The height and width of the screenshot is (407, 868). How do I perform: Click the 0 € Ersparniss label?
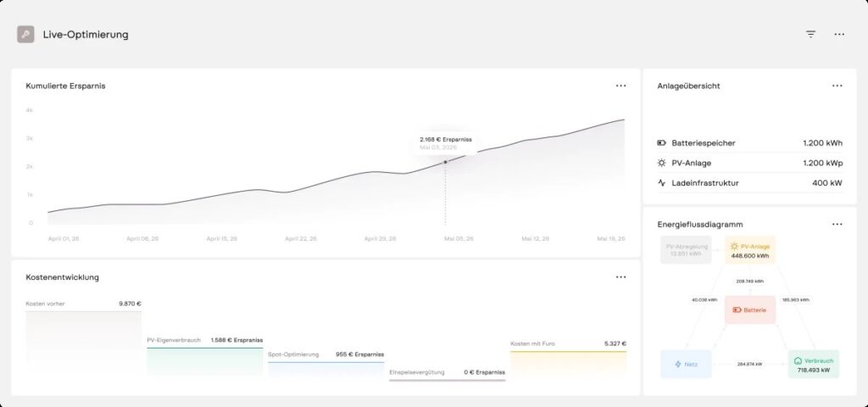coord(484,372)
